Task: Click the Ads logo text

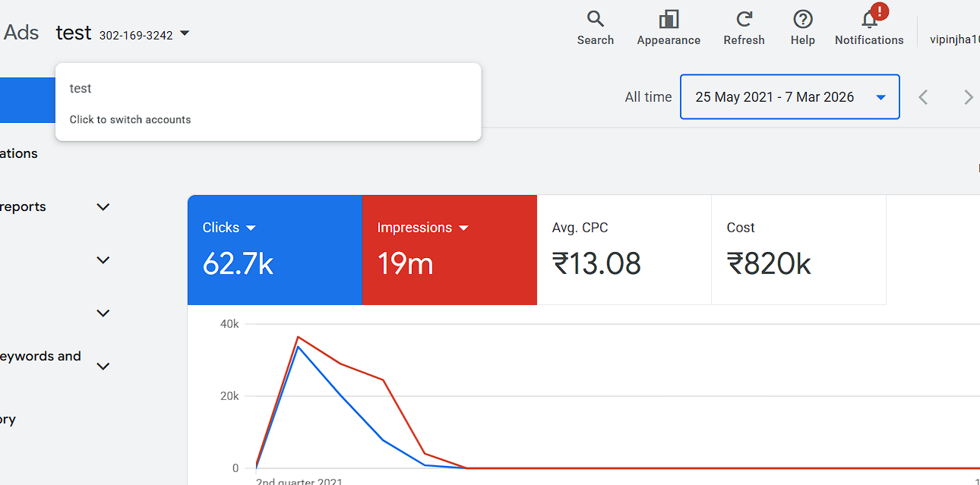Action: tap(21, 33)
